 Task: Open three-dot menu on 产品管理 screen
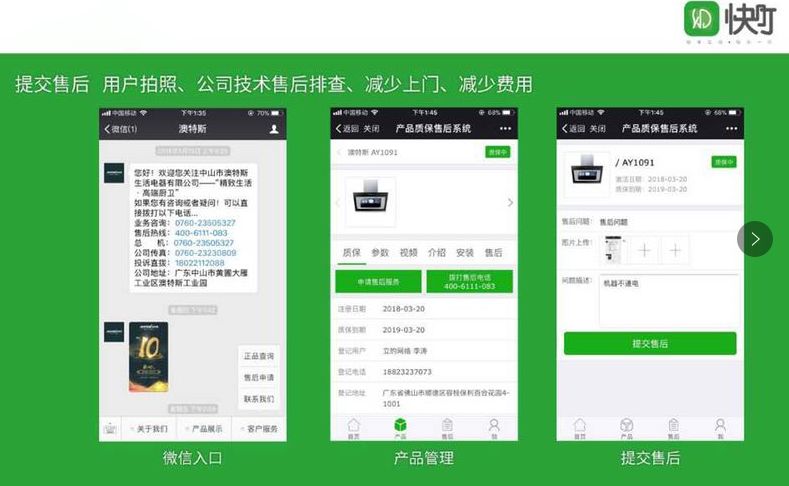point(505,129)
